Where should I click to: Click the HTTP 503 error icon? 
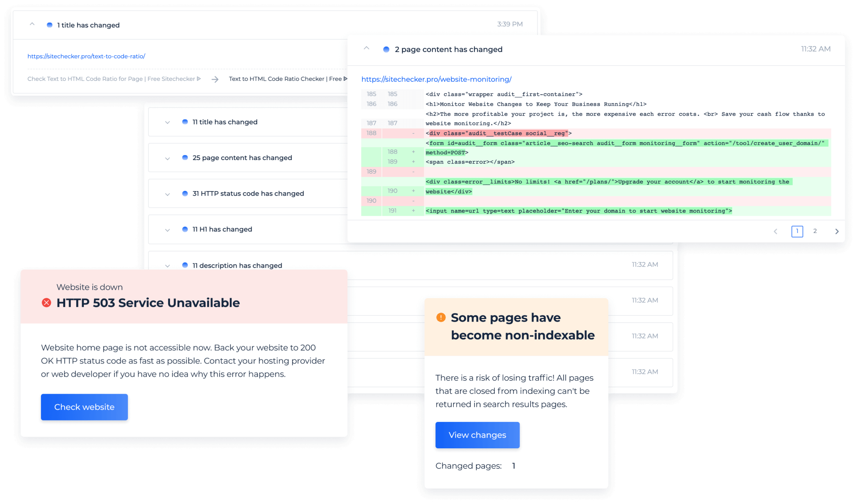(x=46, y=303)
